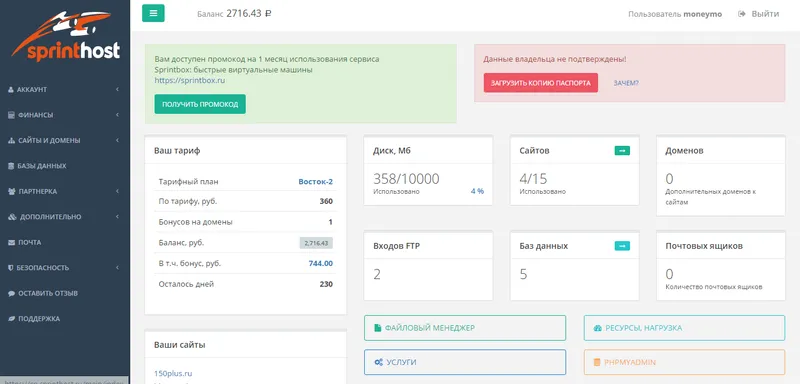Click the support leaf icon
The image size is (800, 384).
[11, 319]
